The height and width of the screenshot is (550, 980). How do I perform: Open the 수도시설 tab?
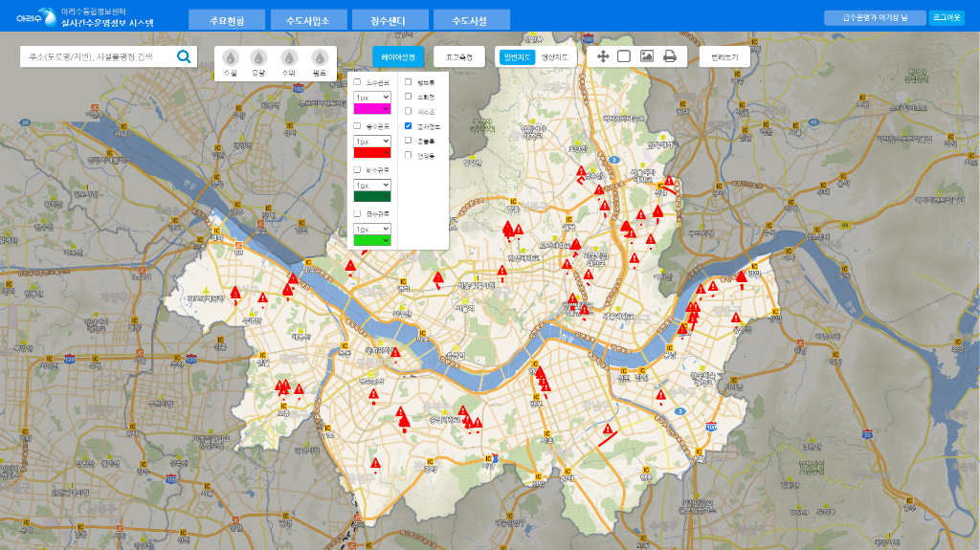click(x=471, y=20)
